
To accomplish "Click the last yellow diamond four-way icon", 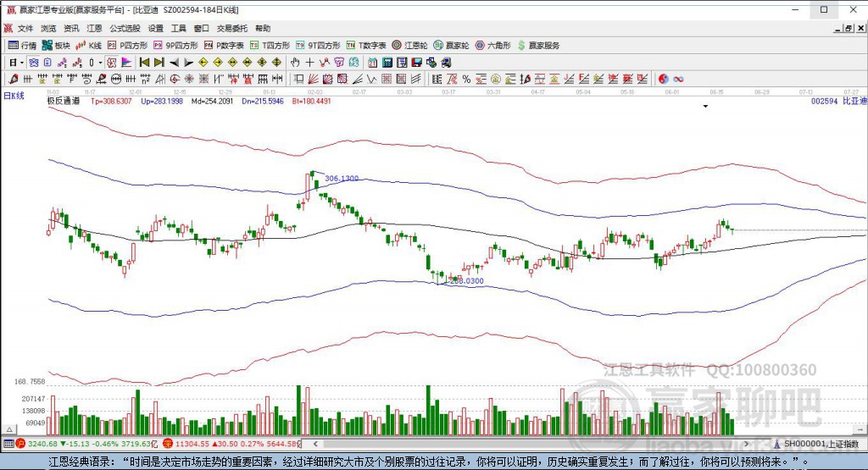I will (x=276, y=63).
